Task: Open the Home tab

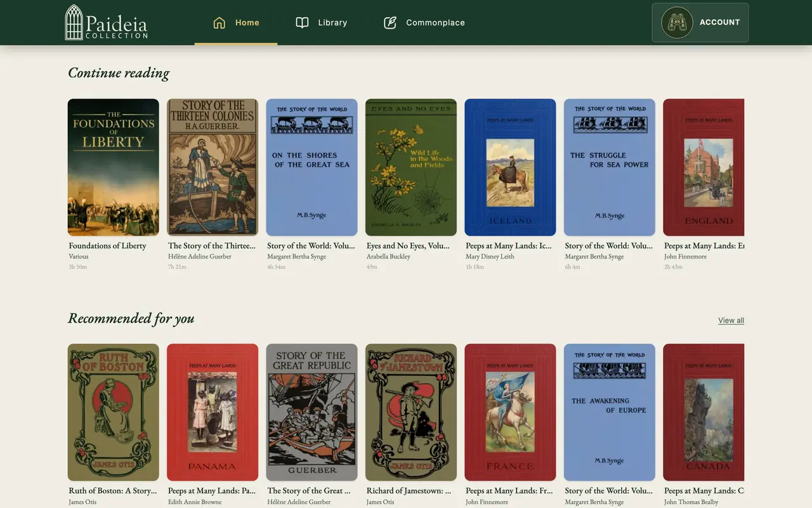Action: [236, 22]
